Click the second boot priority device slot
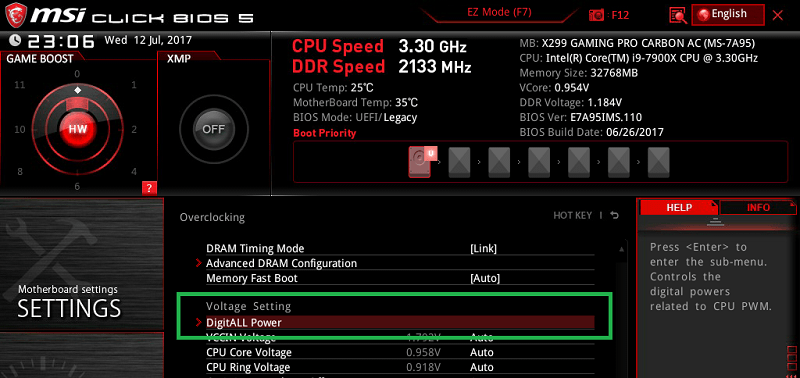Image resolution: width=800 pixels, height=378 pixels. pos(459,162)
